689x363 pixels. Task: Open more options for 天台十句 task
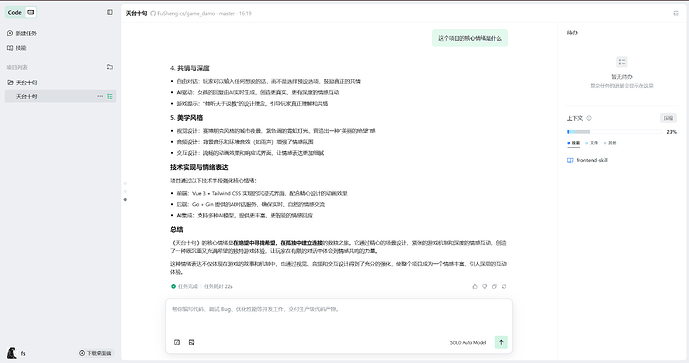point(100,96)
